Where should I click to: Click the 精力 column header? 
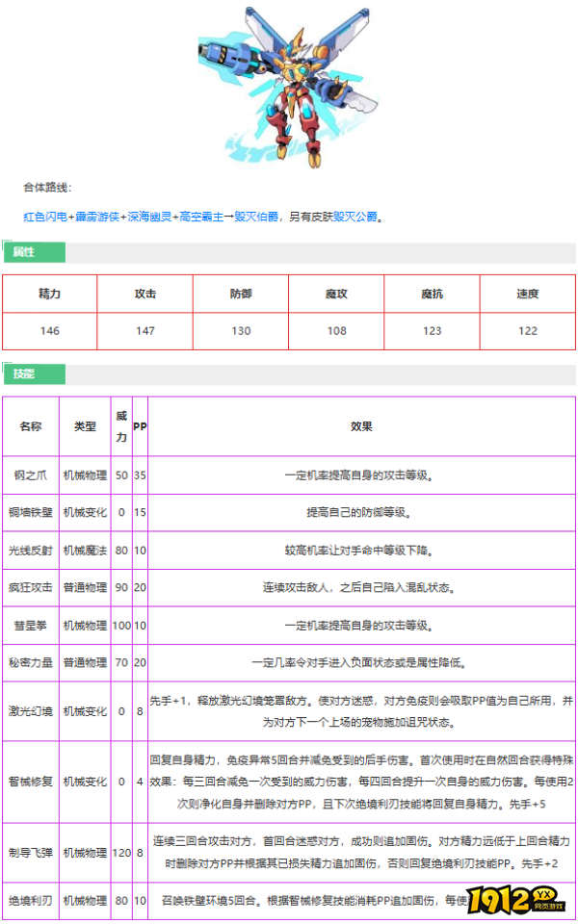(49, 294)
